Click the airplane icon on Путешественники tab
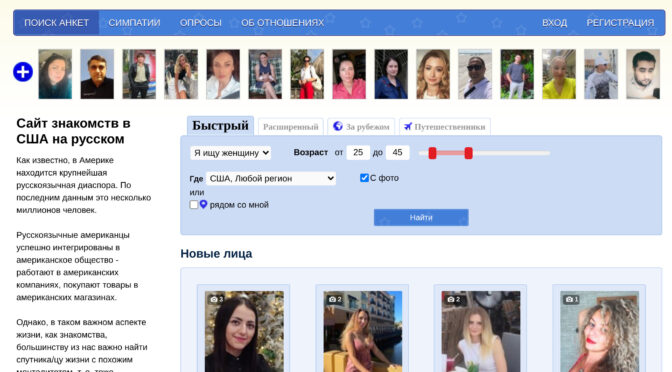This screenshot has width=672, height=372. (408, 126)
